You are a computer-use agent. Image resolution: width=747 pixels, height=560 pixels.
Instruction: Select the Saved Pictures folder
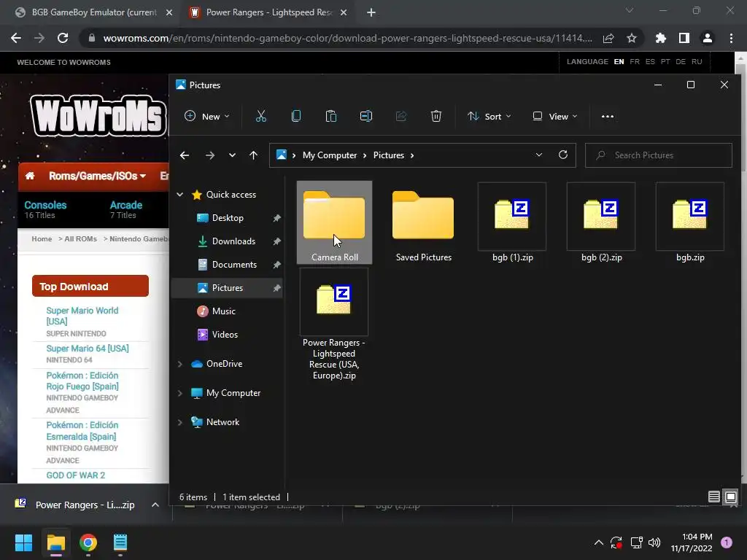pos(423,222)
